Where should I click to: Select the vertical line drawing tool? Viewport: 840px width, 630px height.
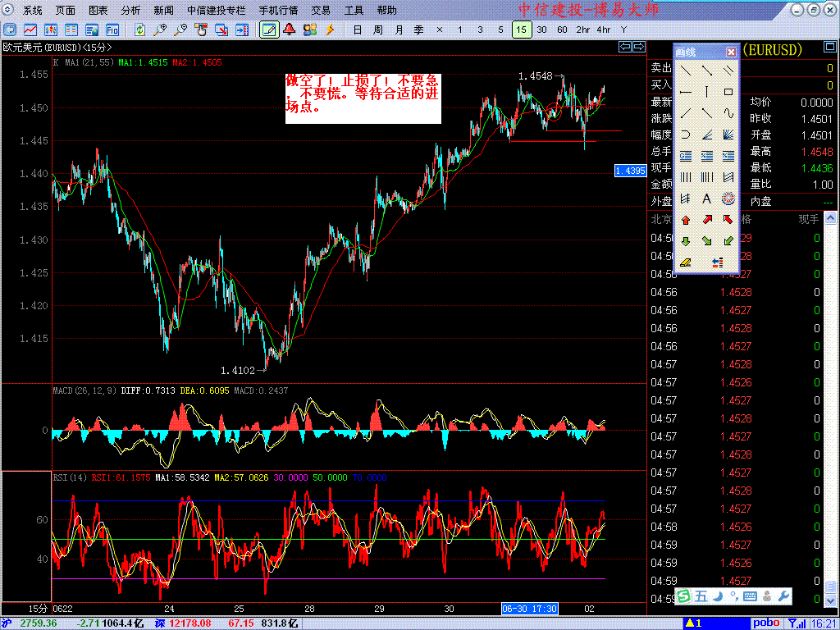(x=706, y=92)
